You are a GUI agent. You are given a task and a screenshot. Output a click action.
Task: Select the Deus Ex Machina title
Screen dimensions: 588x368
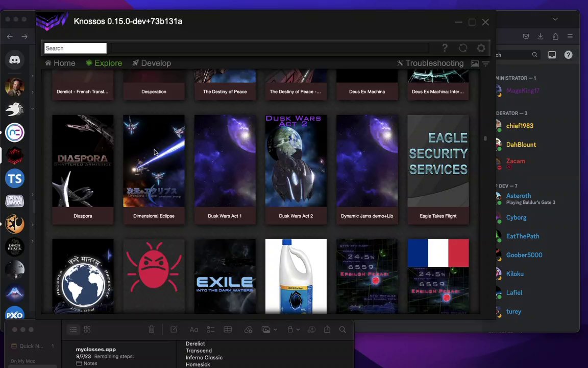click(367, 91)
